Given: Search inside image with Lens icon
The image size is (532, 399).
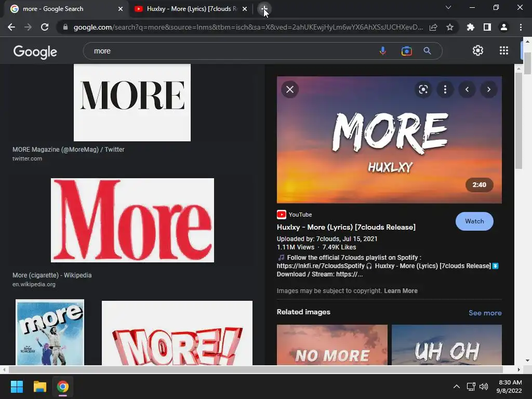Looking at the screenshot, I should tap(423, 89).
